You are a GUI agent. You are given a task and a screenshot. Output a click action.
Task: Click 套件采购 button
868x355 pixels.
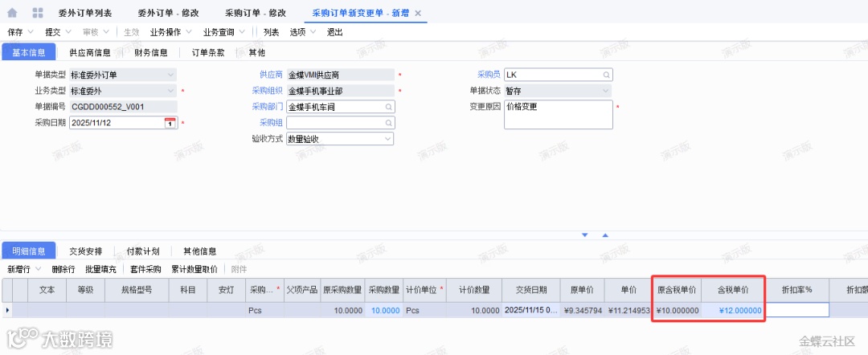[145, 269]
